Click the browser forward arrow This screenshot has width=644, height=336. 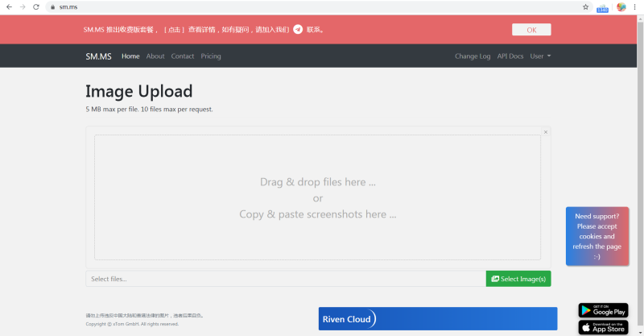(x=23, y=7)
